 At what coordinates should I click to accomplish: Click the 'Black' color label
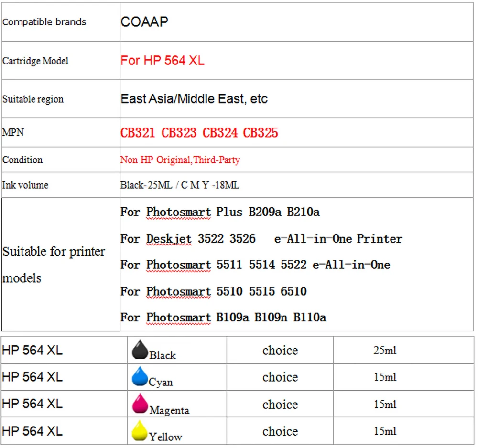pyautogui.click(x=163, y=355)
